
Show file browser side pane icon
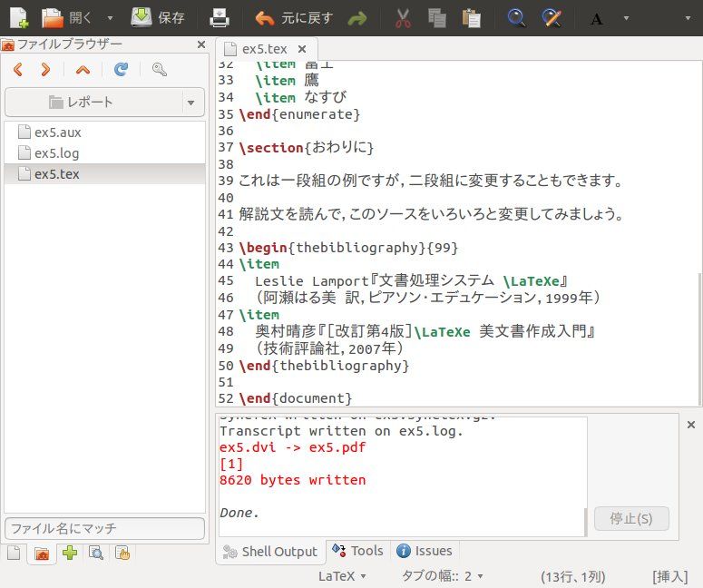coord(42,554)
